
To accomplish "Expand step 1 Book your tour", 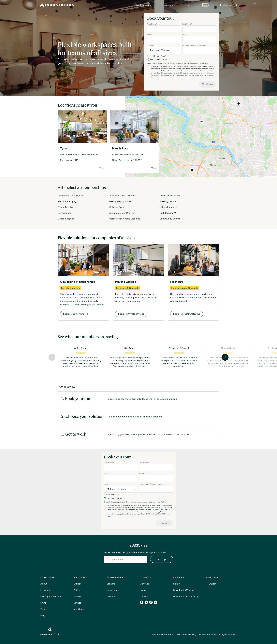I will 138,399.
